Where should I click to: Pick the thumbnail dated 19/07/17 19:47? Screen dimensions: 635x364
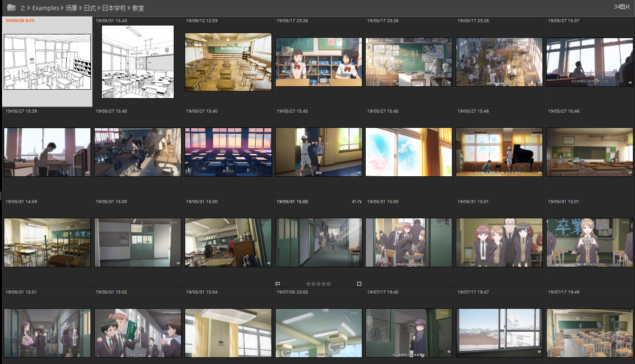pyautogui.click(x=499, y=333)
